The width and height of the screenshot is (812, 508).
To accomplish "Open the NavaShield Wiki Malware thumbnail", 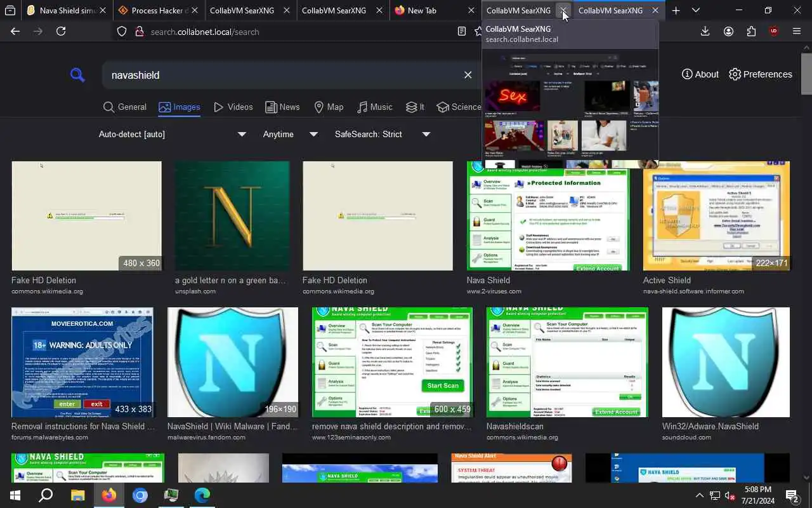I will click(x=232, y=362).
